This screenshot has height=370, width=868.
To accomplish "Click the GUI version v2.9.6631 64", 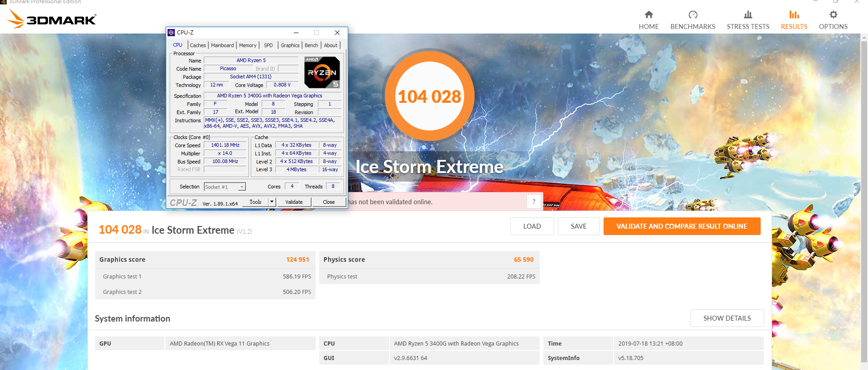I will (410, 358).
